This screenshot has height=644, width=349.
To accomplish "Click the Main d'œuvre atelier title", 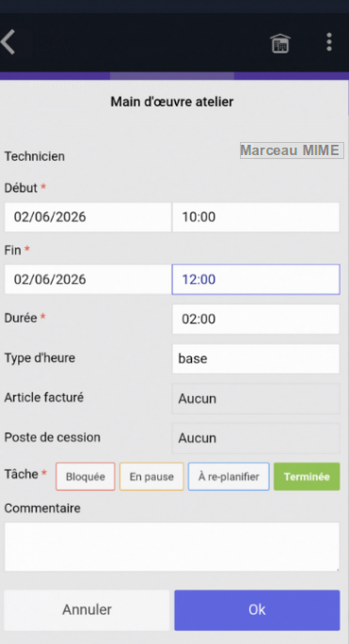I will (x=172, y=102).
